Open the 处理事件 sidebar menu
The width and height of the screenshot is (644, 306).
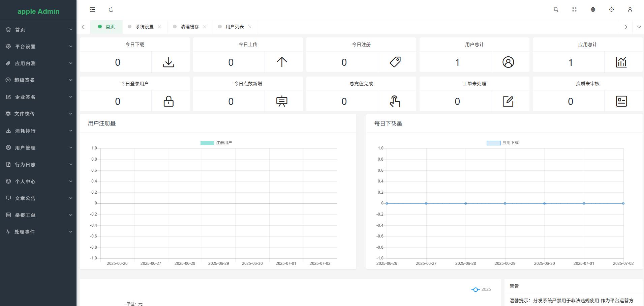[x=38, y=232]
